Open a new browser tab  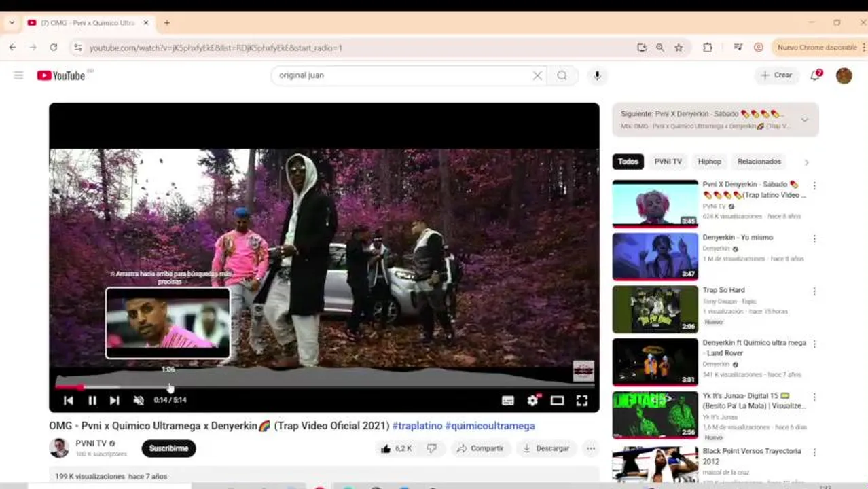(166, 22)
